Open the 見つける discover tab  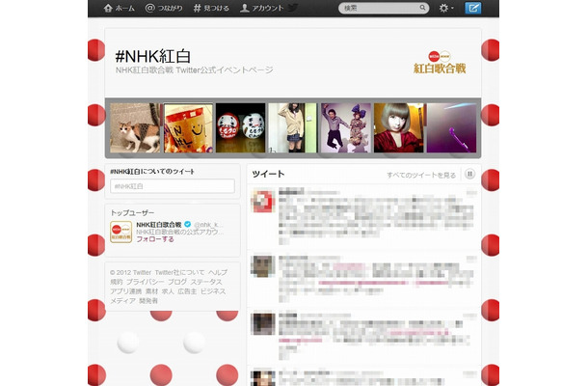point(211,8)
